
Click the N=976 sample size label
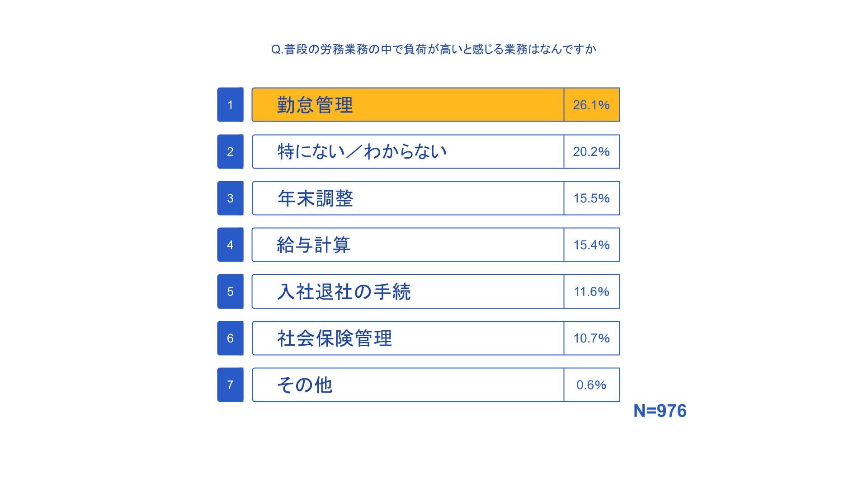coord(660,411)
